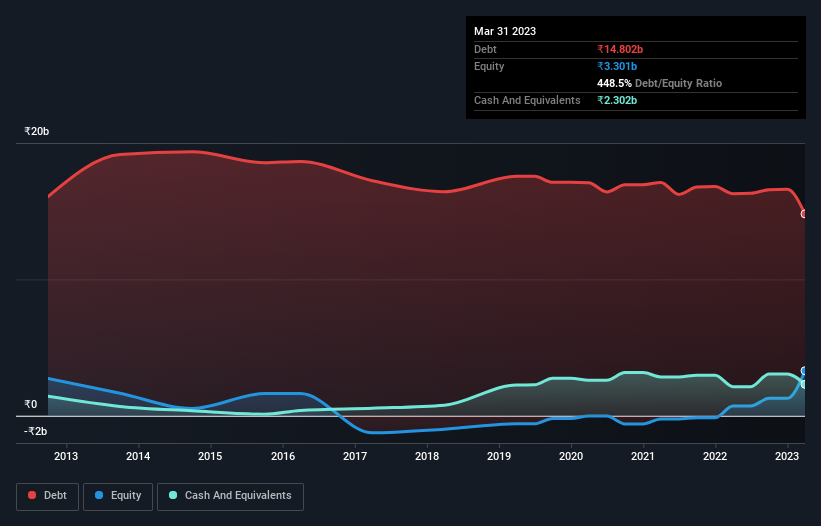Viewport: 821px width, 526px height.
Task: Click the ₹2.302b cash value
Action: click(x=617, y=100)
